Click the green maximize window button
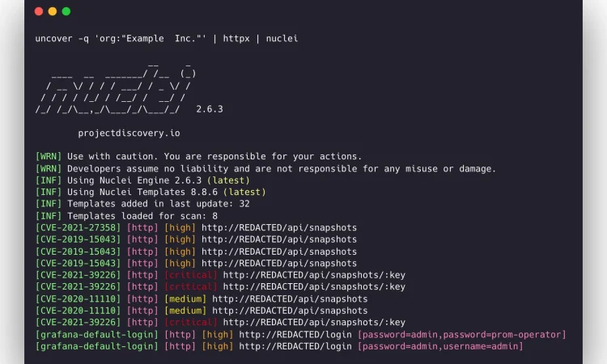This screenshot has width=607, height=364. coord(66,11)
